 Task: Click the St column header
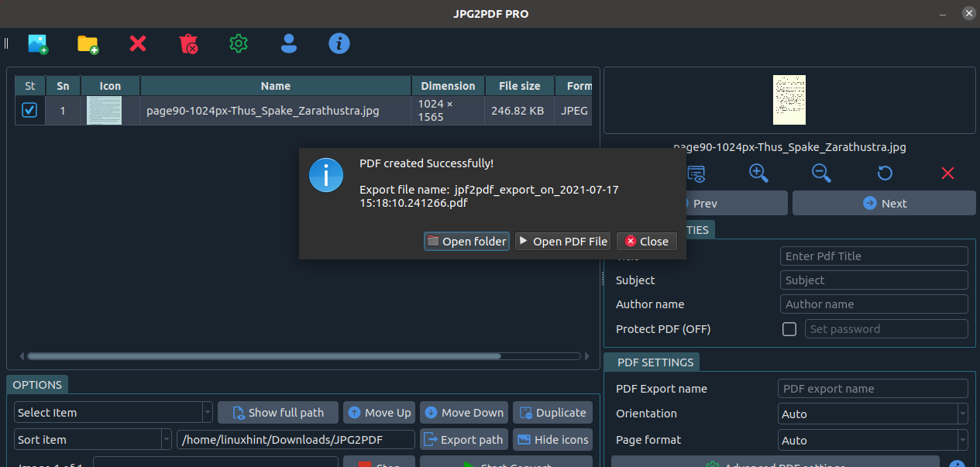pos(30,86)
